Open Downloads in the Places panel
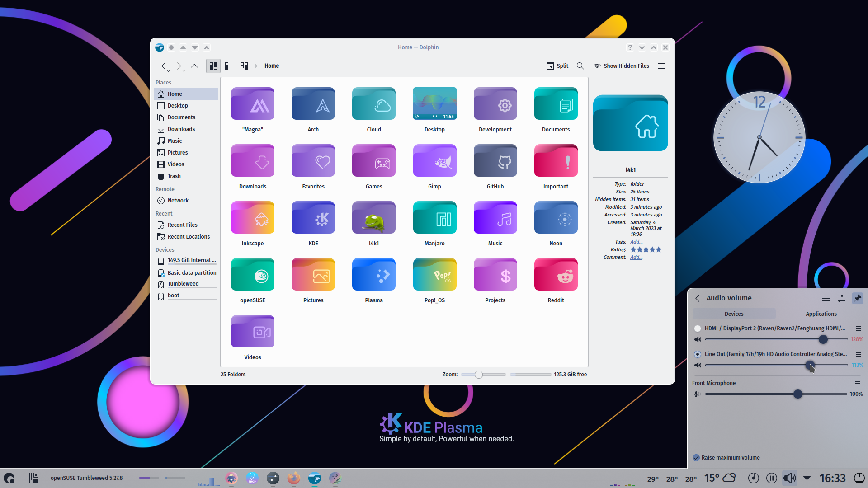The height and width of the screenshot is (488, 868). [186, 129]
